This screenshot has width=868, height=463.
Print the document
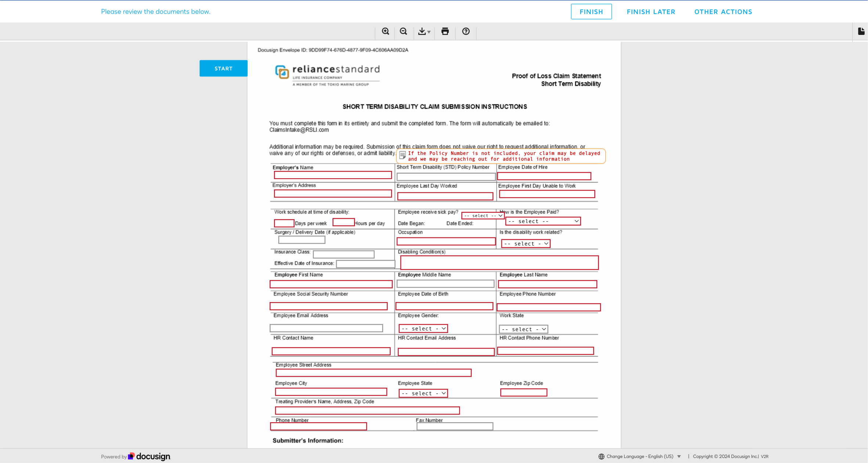tap(445, 32)
